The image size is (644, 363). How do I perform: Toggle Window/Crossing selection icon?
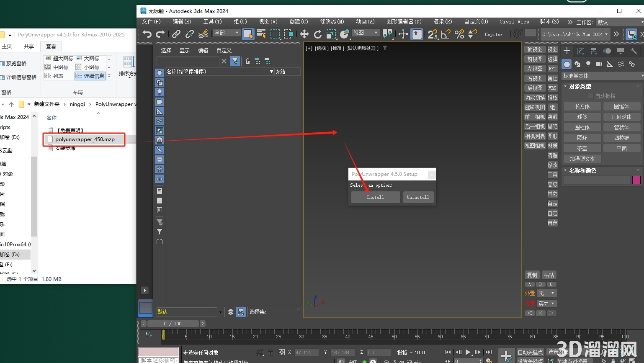coord(289,34)
